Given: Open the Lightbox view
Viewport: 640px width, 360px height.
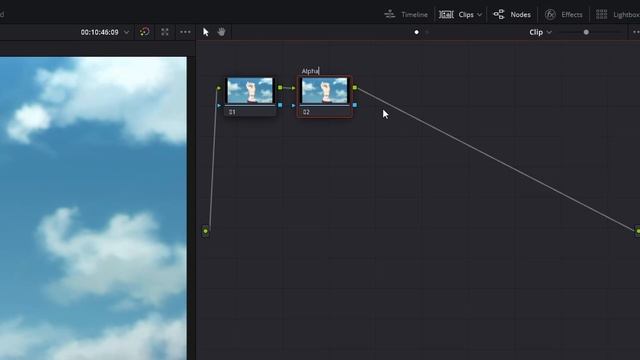Looking at the screenshot, I should tap(618, 15).
